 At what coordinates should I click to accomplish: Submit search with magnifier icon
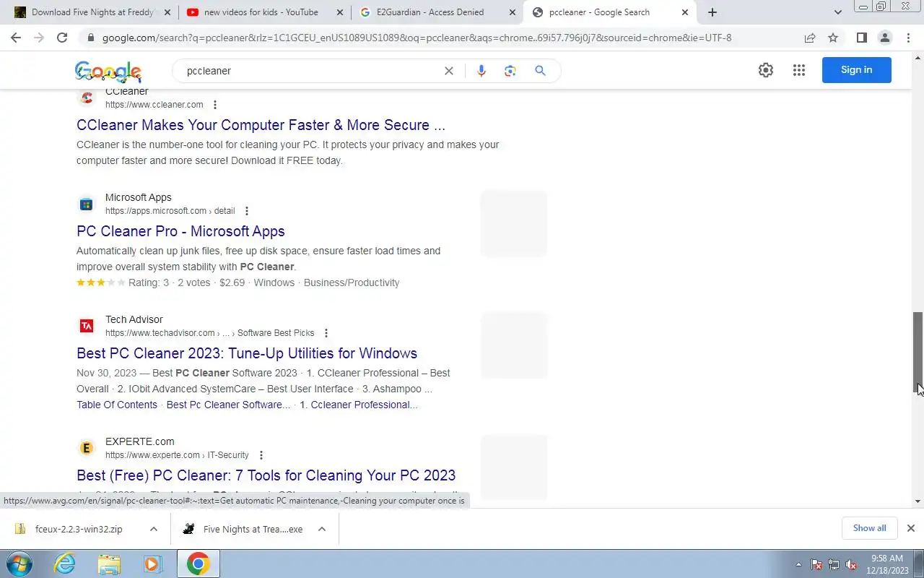(x=540, y=71)
